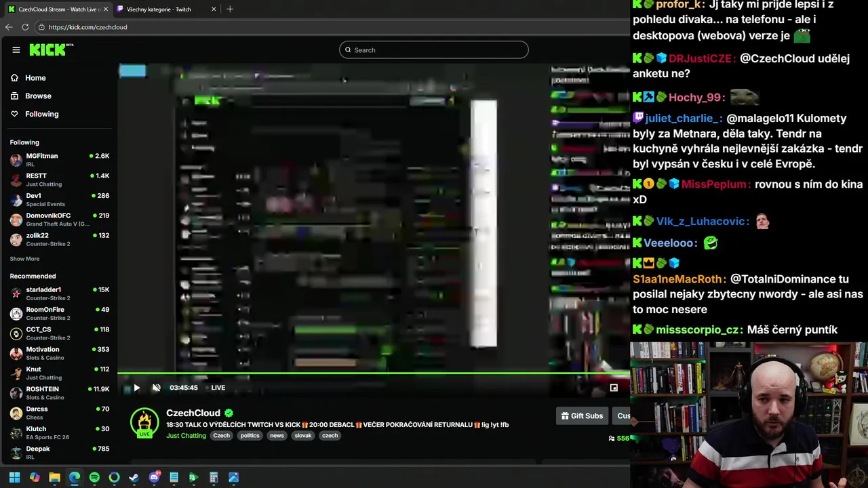Open a new browser tab
Image resolution: width=868 pixels, height=488 pixels.
pyautogui.click(x=230, y=9)
